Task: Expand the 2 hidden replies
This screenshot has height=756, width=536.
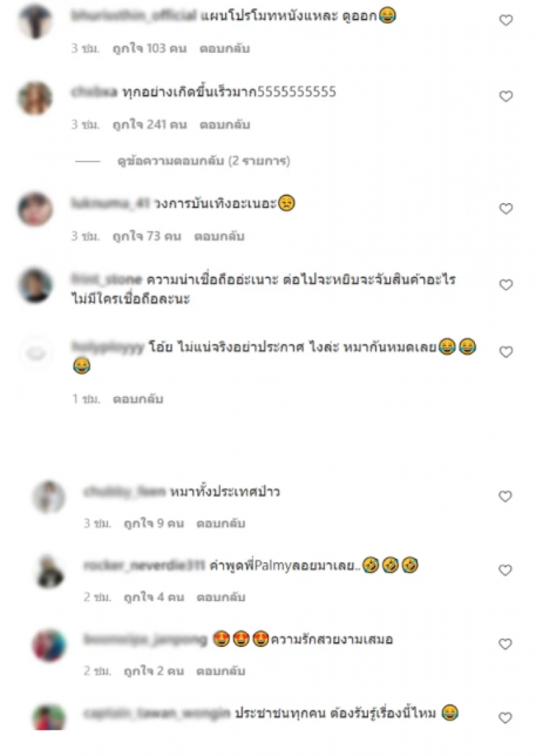Action: tap(204, 161)
